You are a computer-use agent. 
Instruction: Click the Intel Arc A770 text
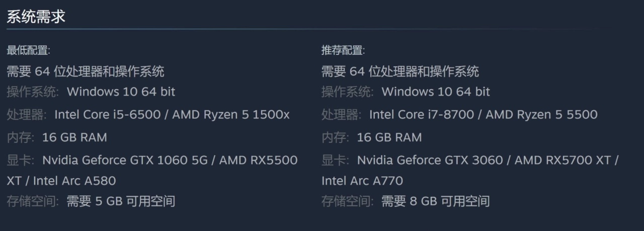(362, 181)
